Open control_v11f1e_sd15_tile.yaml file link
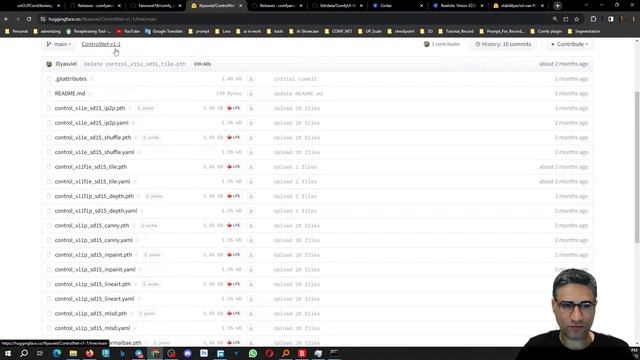Image resolution: width=640 pixels, height=360 pixels. 92,182
